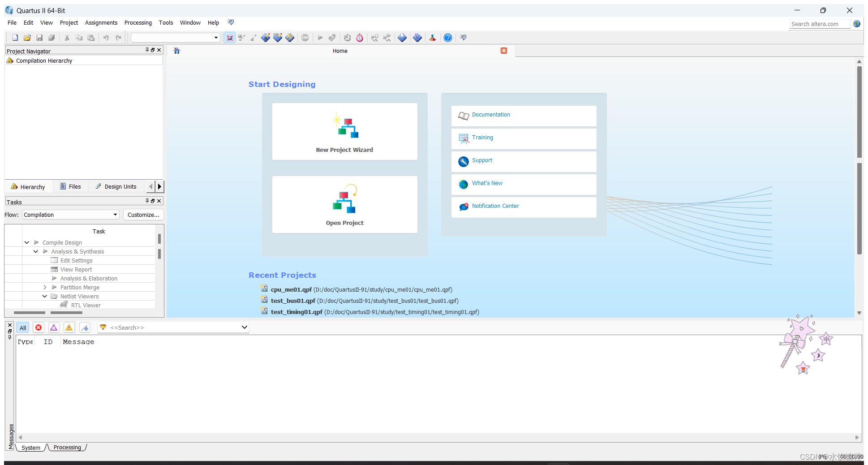
Task: Open the Tools menu
Action: 166,22
